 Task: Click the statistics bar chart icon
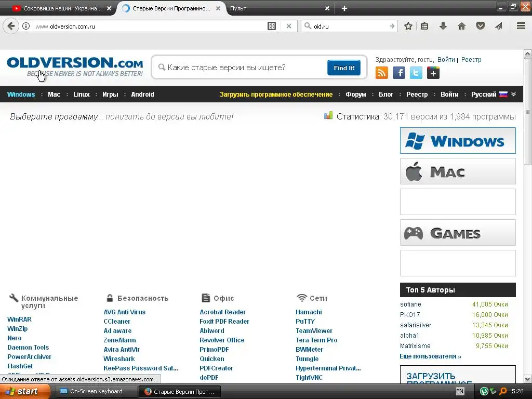click(328, 116)
